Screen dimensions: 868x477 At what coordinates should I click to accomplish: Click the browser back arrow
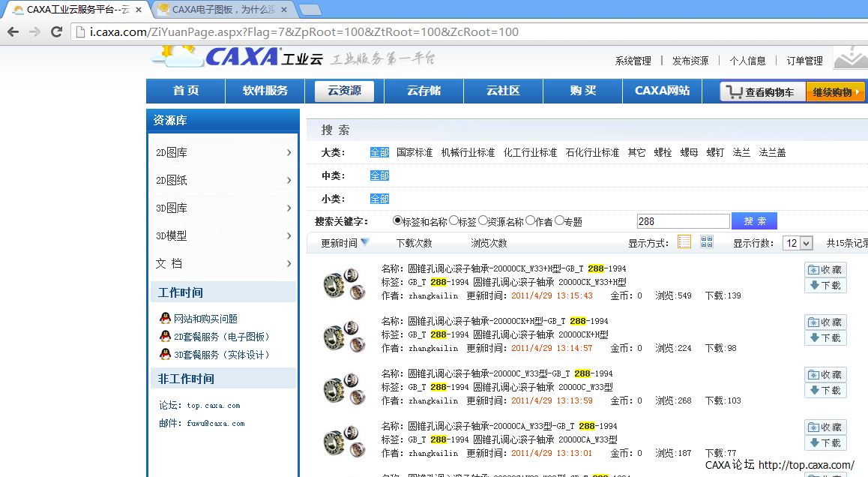[13, 32]
